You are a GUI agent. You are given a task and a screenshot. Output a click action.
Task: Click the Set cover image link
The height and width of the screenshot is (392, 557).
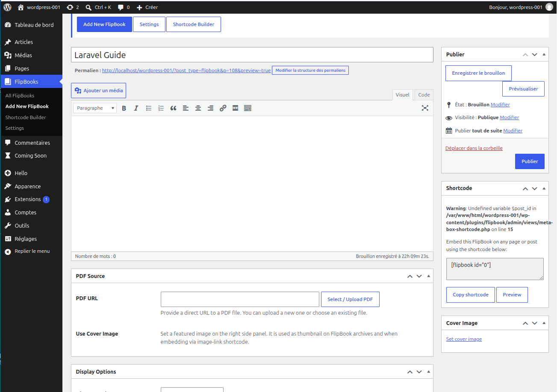(464, 339)
